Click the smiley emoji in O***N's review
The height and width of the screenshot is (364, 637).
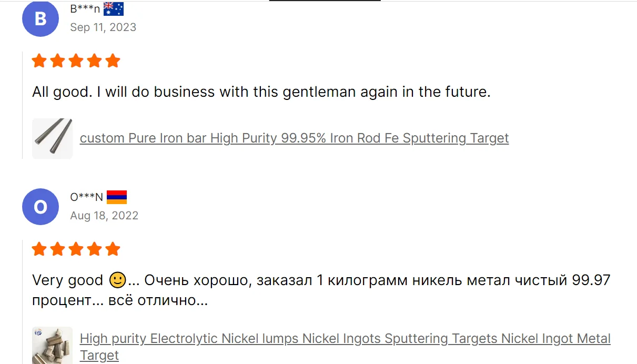pos(117,280)
